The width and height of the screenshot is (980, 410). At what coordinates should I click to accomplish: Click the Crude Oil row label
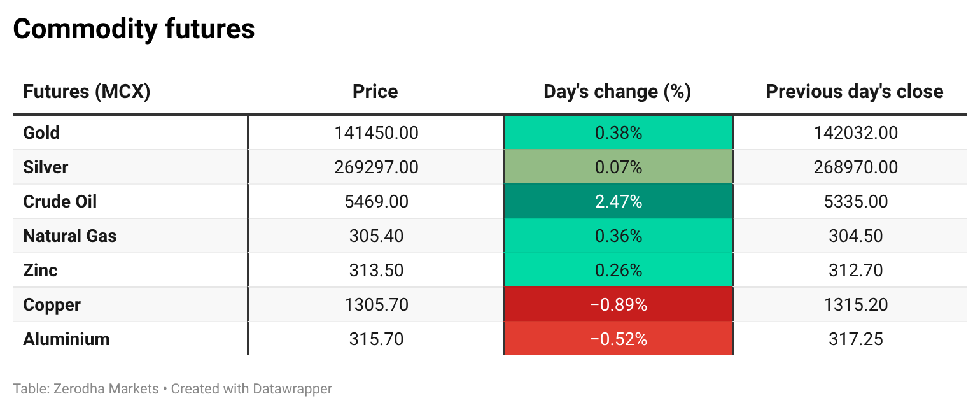point(60,202)
